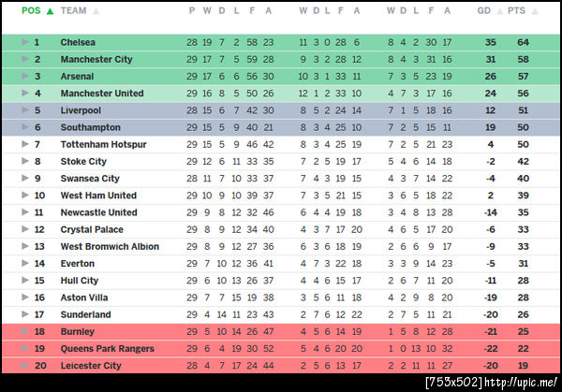Expand the Liverpool row with its triangle

click(26, 110)
